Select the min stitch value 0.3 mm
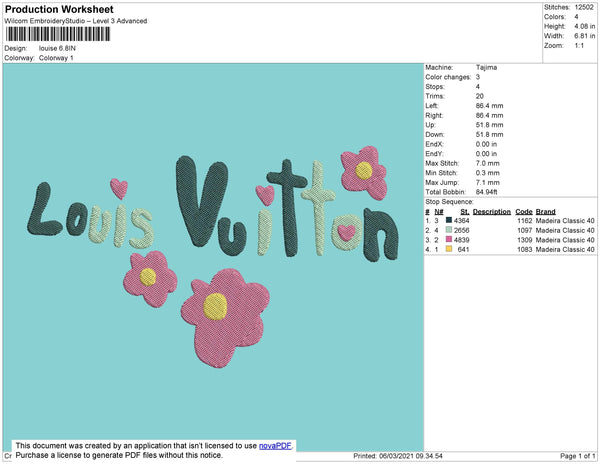 point(488,173)
